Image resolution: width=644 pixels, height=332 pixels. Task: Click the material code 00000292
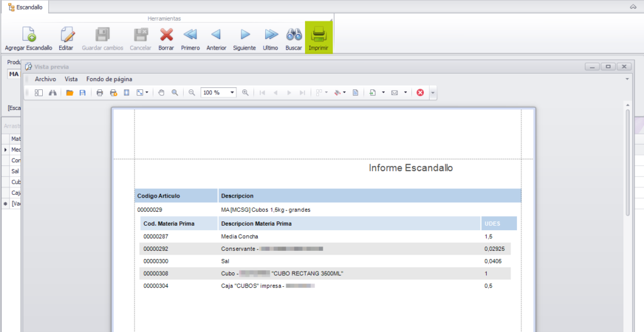coord(156,248)
